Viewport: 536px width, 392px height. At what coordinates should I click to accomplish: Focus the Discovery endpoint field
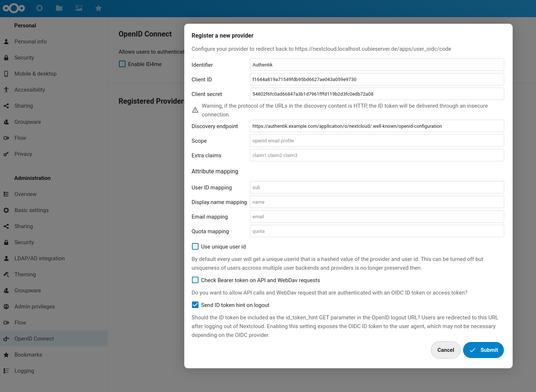click(x=377, y=126)
